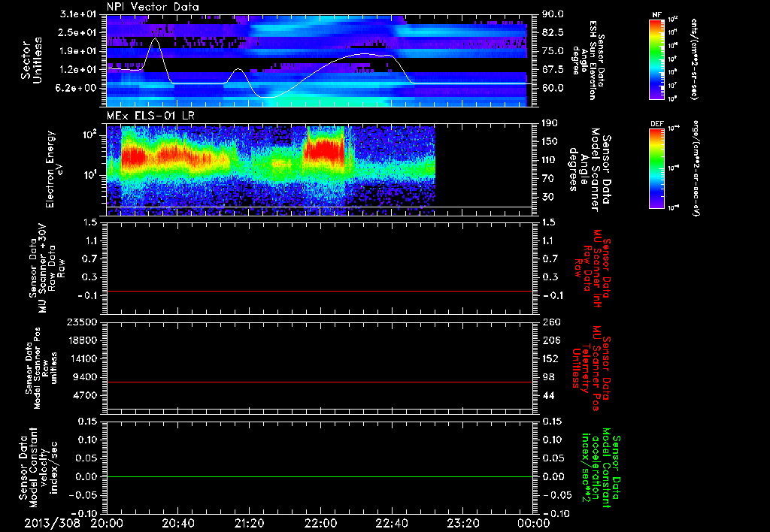This screenshot has height=532, width=770.
Task: Click the "22:40" time axis label
Action: [x=391, y=523]
